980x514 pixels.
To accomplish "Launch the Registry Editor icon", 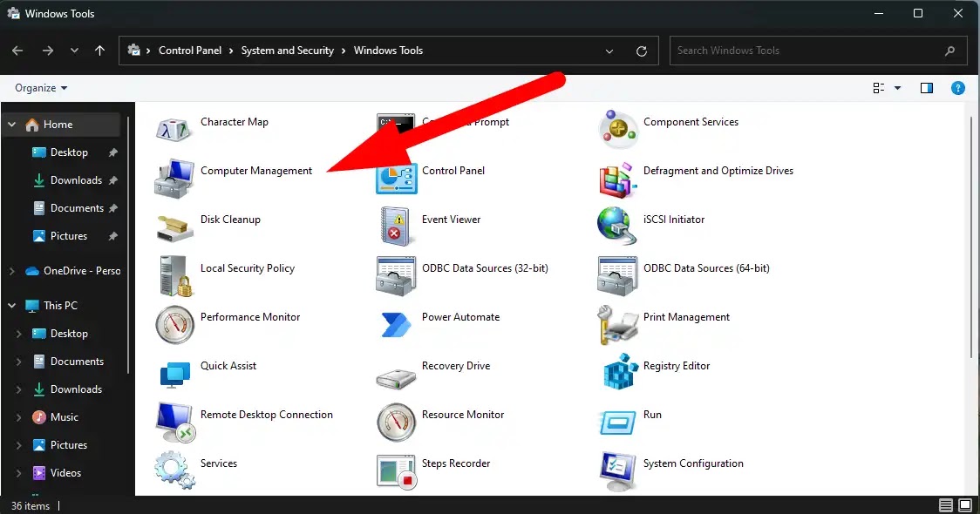I will coord(618,372).
